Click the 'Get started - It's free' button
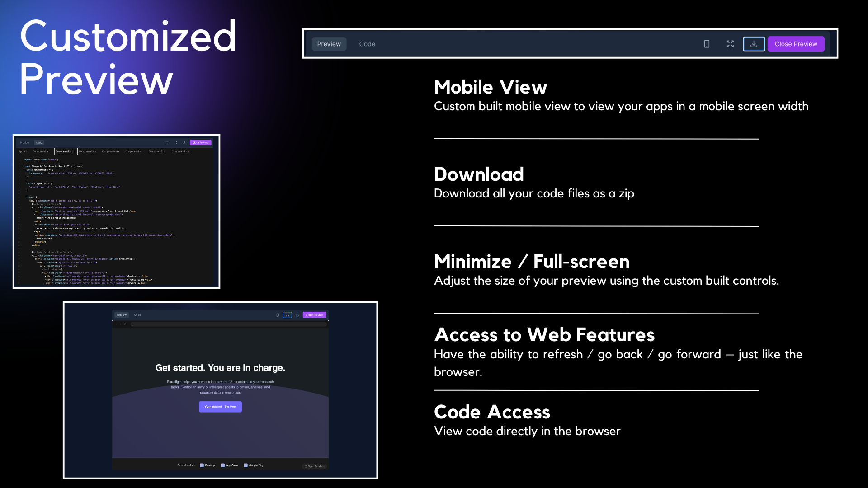The width and height of the screenshot is (868, 488). [x=220, y=407]
